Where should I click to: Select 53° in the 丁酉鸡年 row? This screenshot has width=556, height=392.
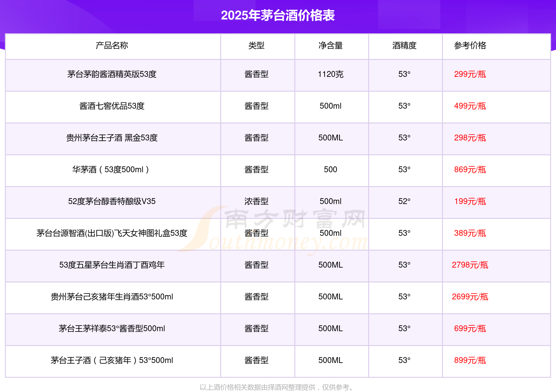pyautogui.click(x=404, y=265)
